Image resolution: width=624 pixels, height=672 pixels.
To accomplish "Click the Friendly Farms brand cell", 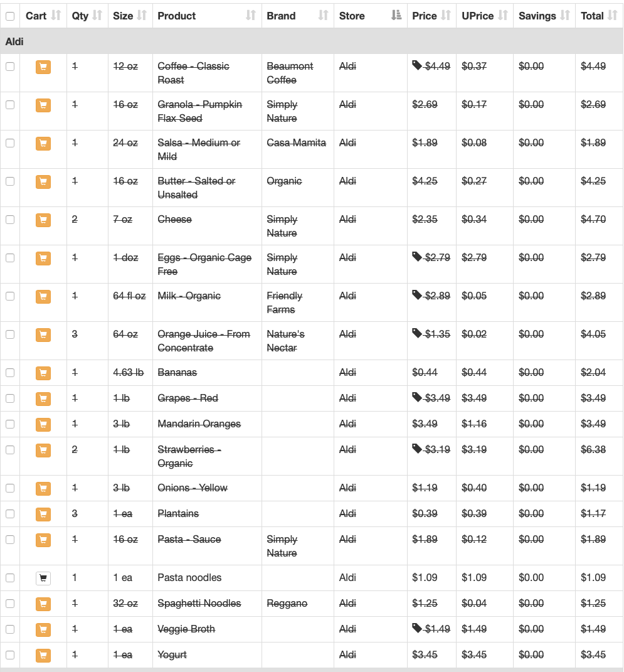I will [298, 302].
